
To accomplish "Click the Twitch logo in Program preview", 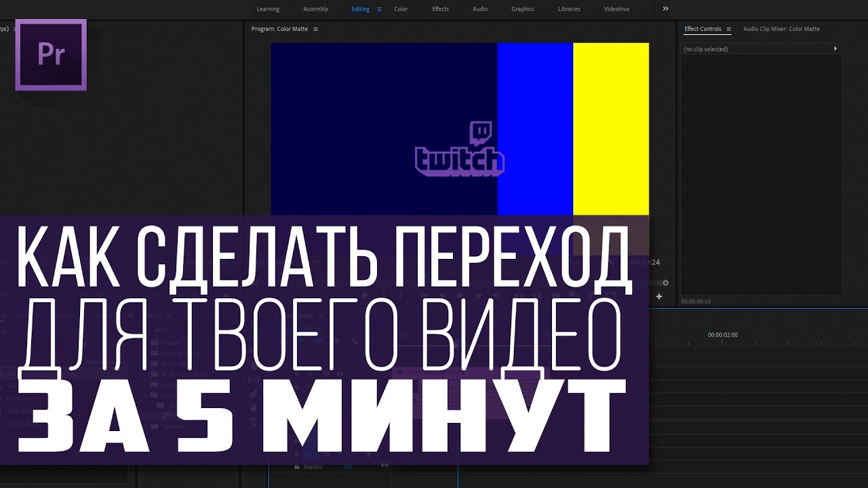I will pos(460,149).
